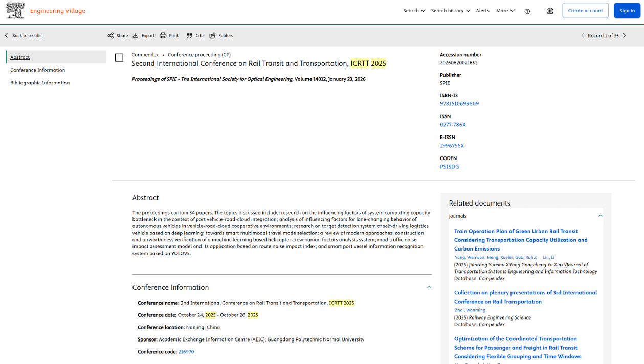Open the Search history dropdown

click(451, 11)
